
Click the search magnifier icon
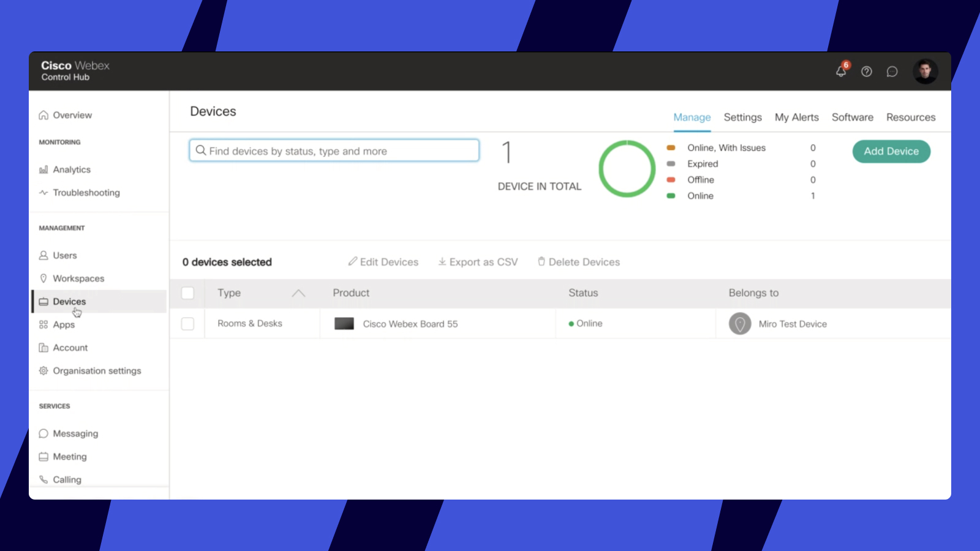(x=200, y=150)
